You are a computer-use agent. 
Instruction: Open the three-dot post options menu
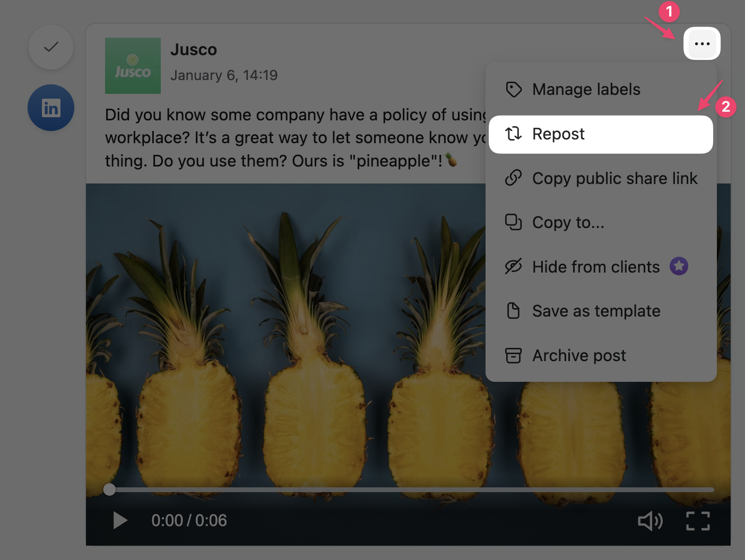tap(701, 43)
